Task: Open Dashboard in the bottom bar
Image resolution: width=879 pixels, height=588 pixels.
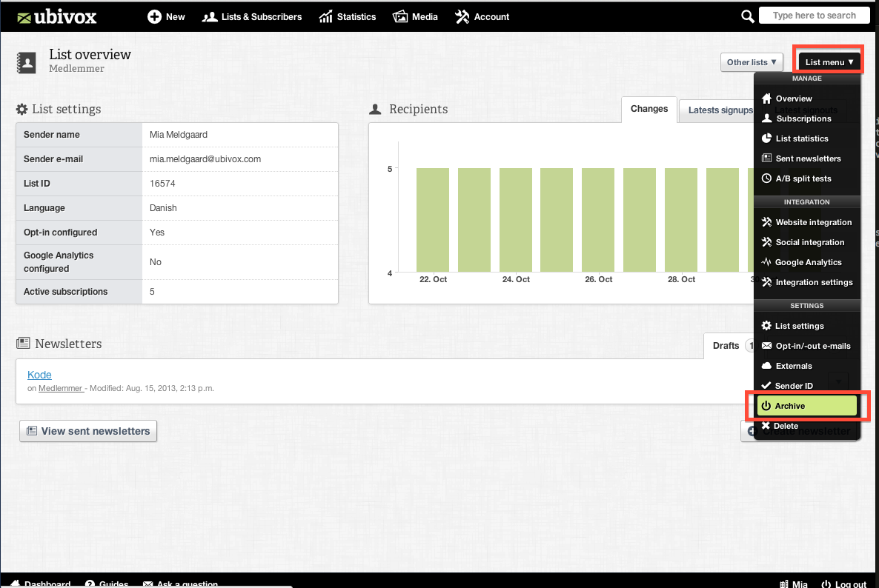Action: (x=41, y=584)
